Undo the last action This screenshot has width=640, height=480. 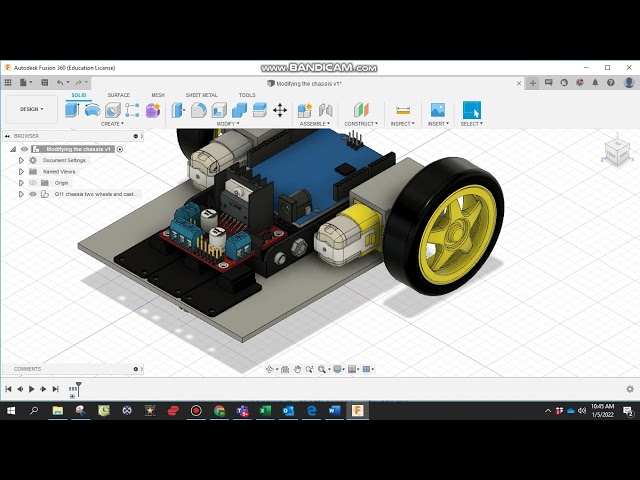click(x=60, y=83)
